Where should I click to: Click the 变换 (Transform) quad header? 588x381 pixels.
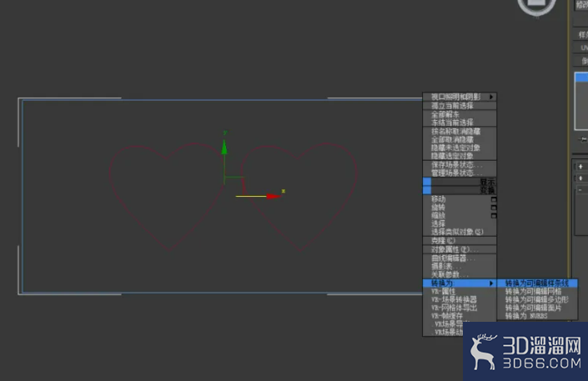click(x=460, y=190)
